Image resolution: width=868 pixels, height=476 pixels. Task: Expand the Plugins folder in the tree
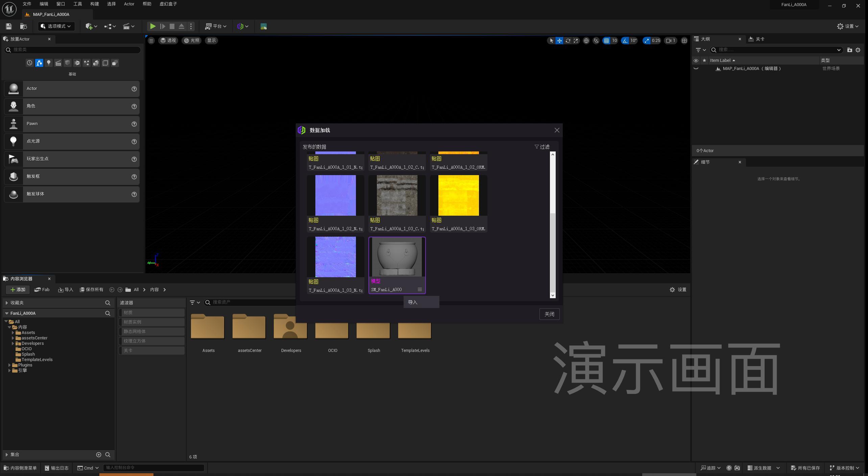click(x=9, y=365)
